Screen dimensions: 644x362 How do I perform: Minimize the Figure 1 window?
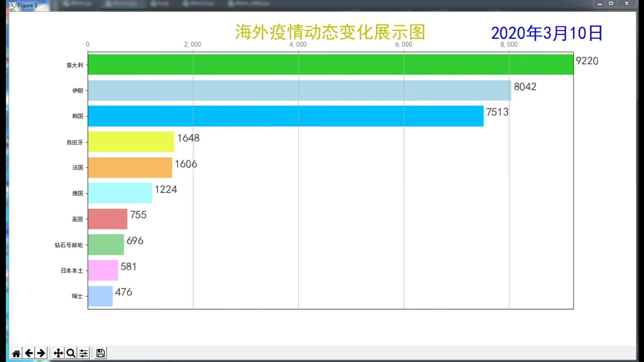(x=599, y=4)
